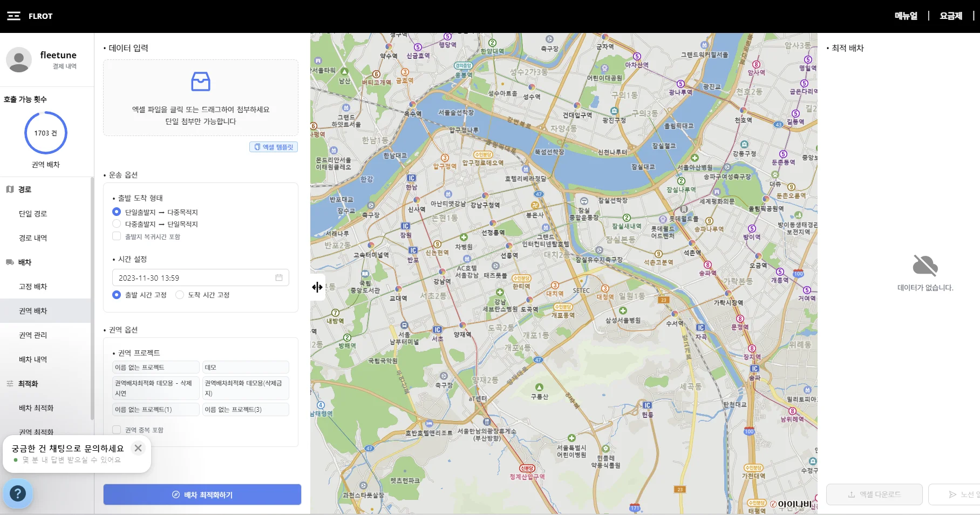Image resolution: width=980 pixels, height=515 pixels.
Task: Enable 출발지 복귀시간 포함 checkbox
Action: [x=117, y=236]
